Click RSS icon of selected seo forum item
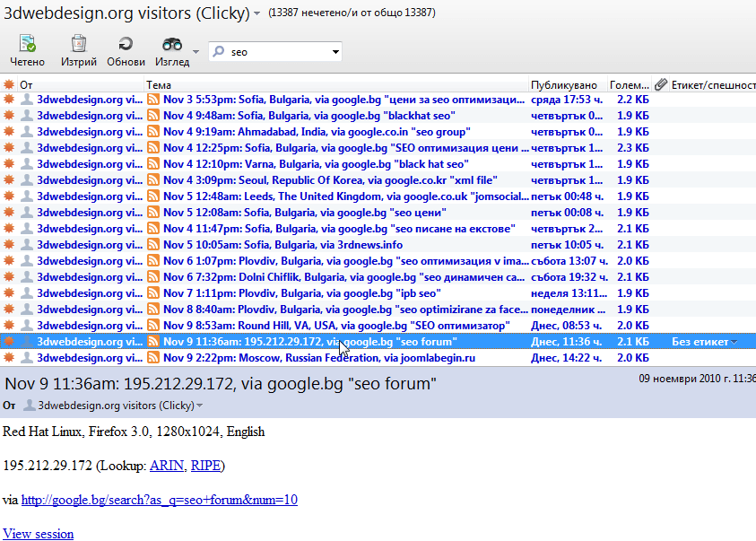This screenshot has height=541, width=756. pyautogui.click(x=153, y=342)
